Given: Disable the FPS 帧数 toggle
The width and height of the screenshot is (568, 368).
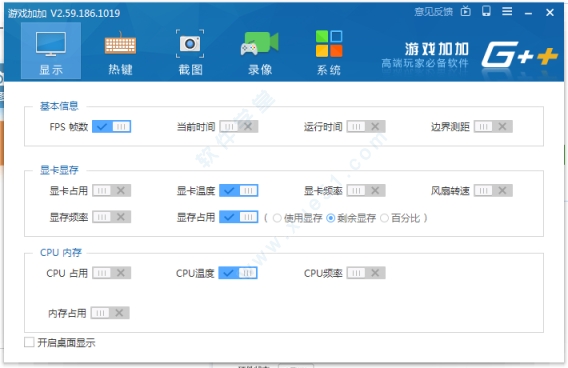Looking at the screenshot, I should 112,126.
